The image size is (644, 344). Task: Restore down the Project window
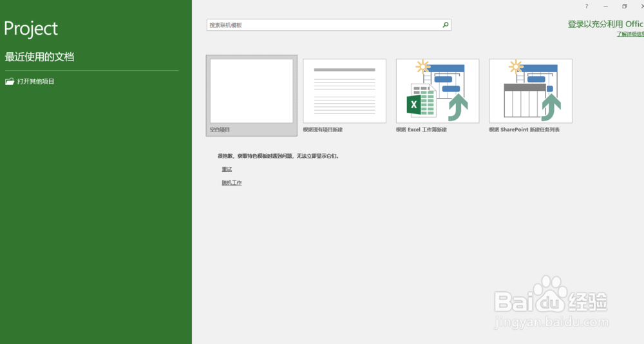tap(624, 6)
